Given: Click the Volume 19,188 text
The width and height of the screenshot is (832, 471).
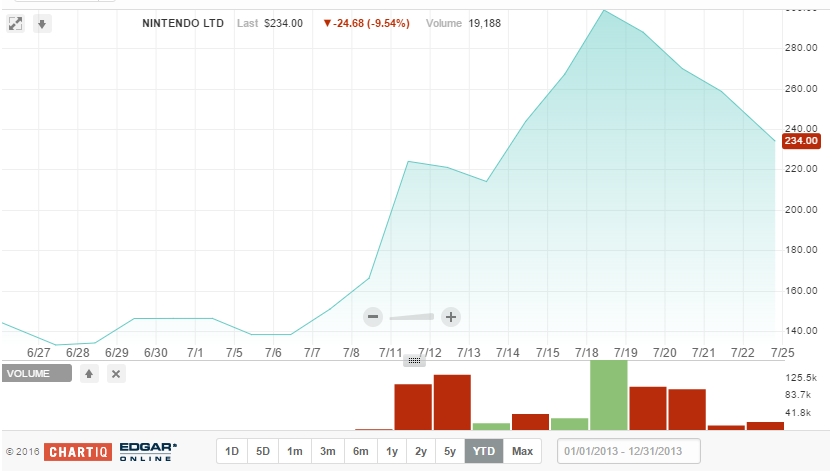Looking at the screenshot, I should click(x=463, y=23).
